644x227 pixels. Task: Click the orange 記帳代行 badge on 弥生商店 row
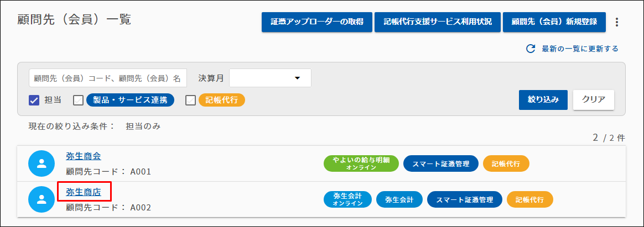coord(529,199)
